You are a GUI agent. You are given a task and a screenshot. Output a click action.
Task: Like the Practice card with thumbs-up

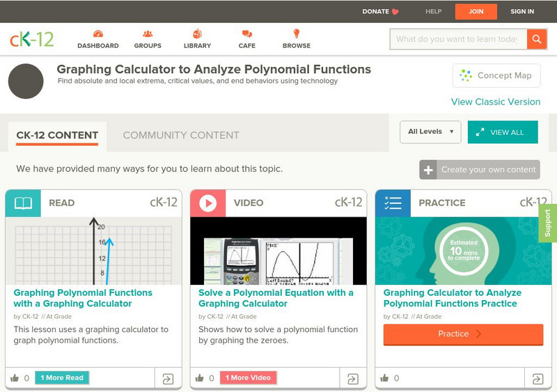pos(385,378)
